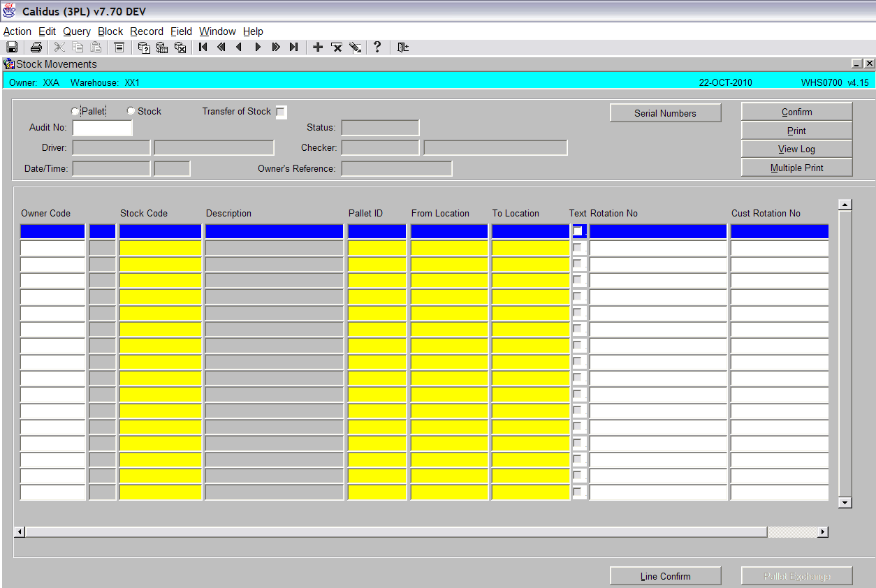Click the printer icon in the toolbar

pos(36,47)
